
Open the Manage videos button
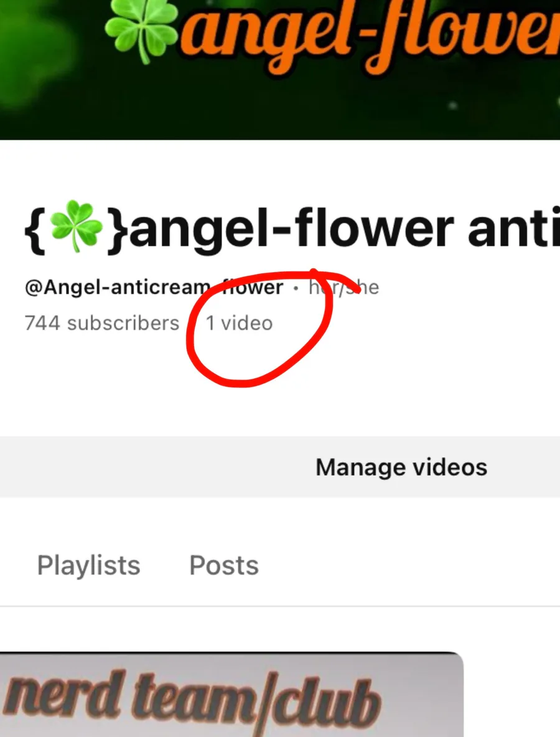(401, 467)
